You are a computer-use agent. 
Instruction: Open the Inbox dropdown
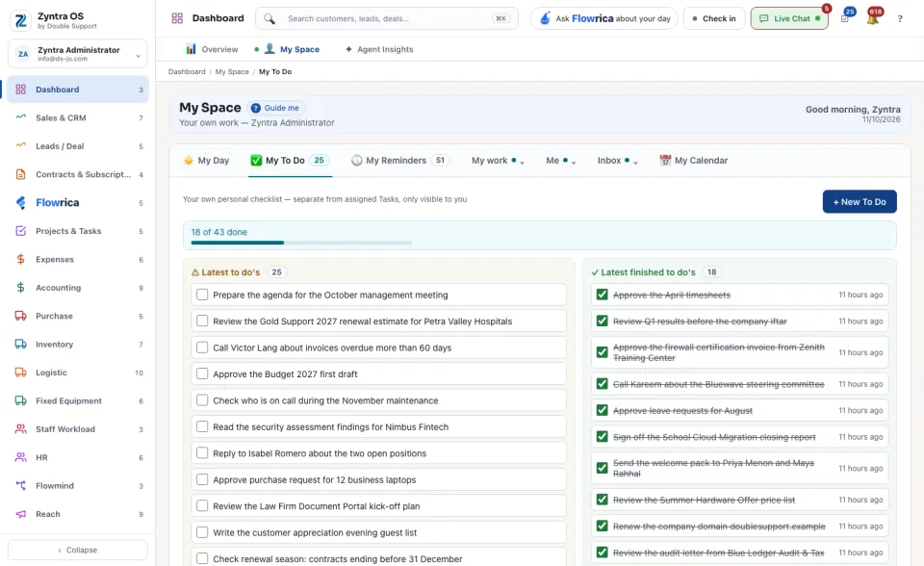coord(618,161)
